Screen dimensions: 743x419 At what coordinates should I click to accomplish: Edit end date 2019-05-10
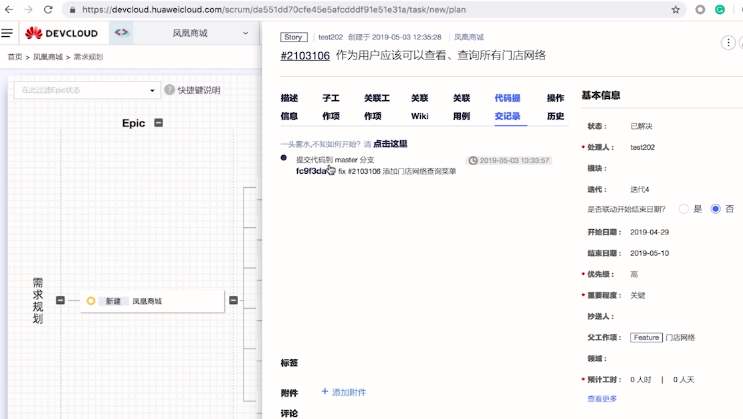pyautogui.click(x=650, y=253)
